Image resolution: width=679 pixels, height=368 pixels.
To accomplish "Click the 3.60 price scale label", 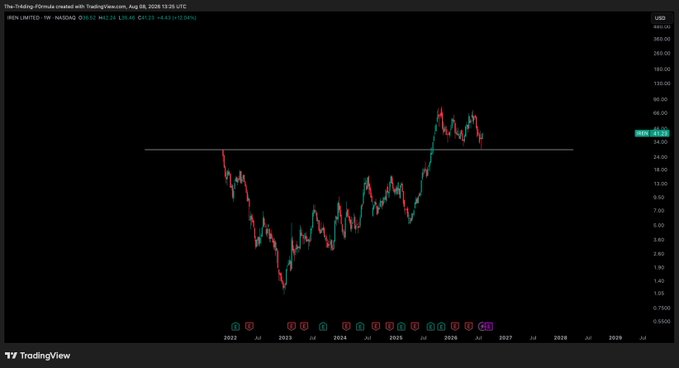I will point(659,240).
